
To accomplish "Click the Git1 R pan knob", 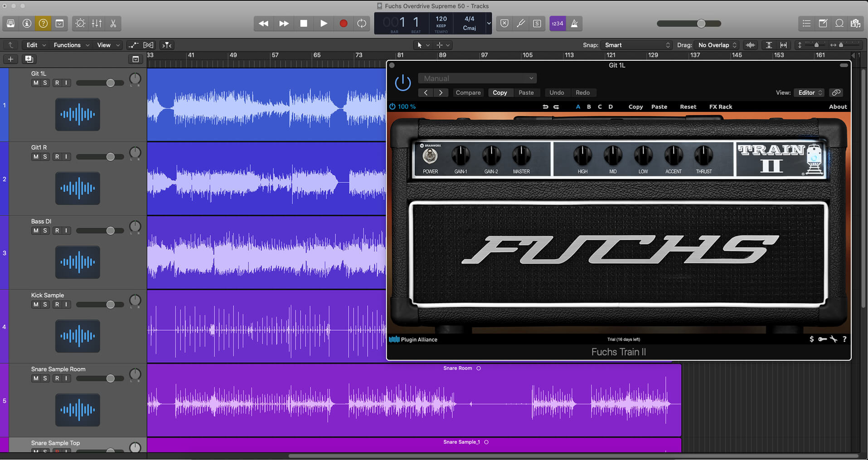I will pos(135,152).
